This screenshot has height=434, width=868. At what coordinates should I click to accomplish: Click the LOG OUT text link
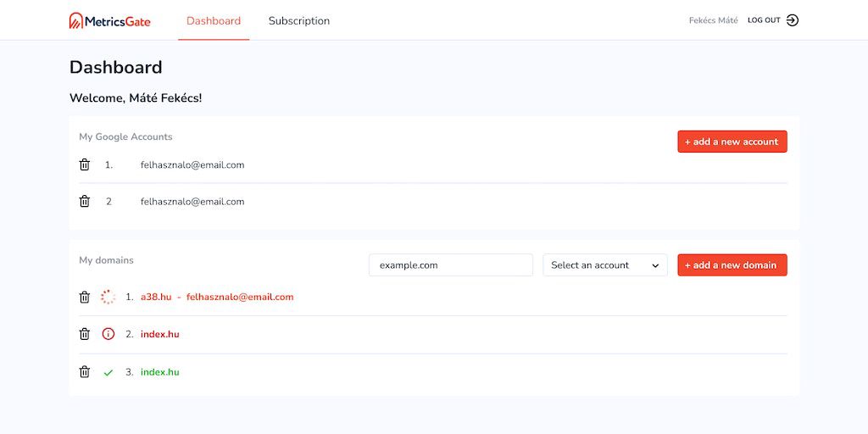tap(764, 20)
